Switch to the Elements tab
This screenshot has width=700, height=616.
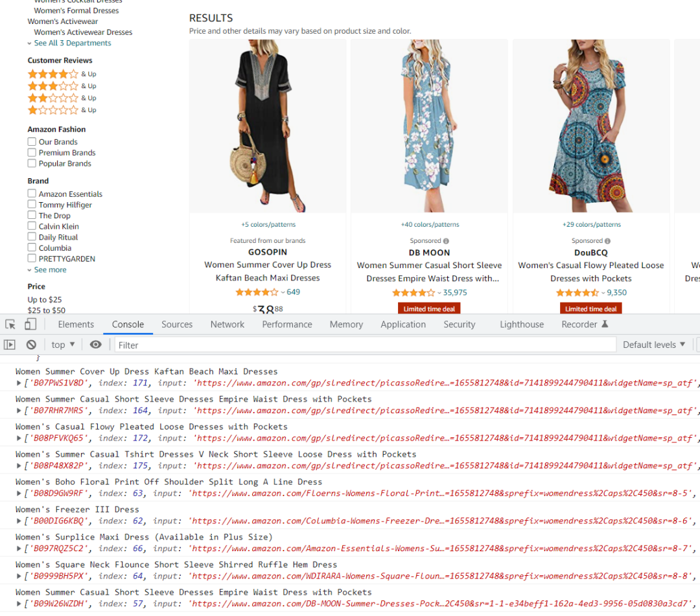[x=76, y=325]
